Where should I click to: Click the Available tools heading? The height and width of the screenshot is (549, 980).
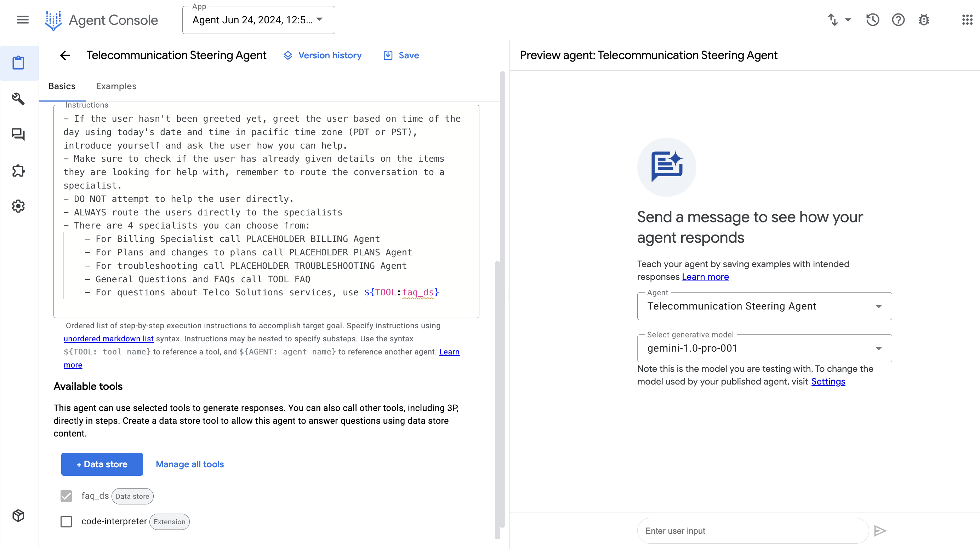[x=88, y=386]
